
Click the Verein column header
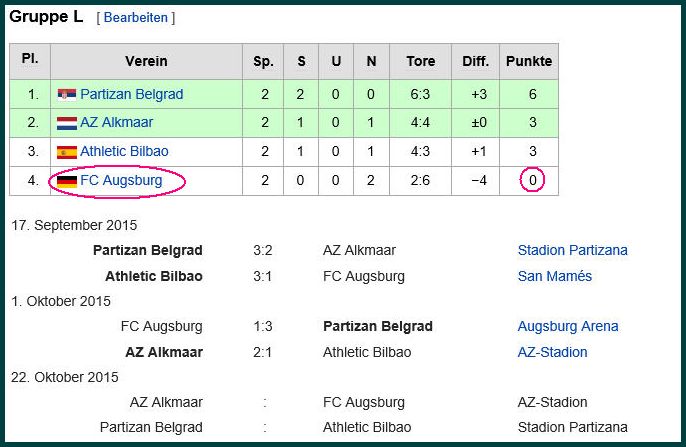146,61
